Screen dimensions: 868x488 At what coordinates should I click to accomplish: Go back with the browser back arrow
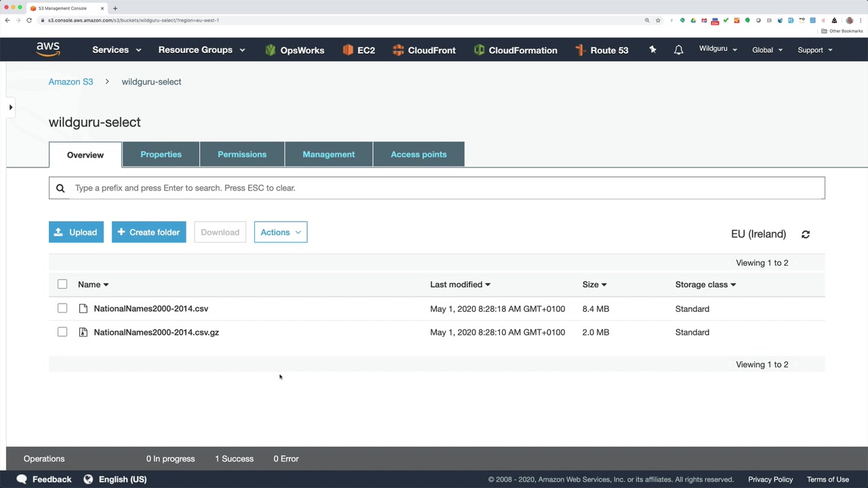[x=7, y=20]
